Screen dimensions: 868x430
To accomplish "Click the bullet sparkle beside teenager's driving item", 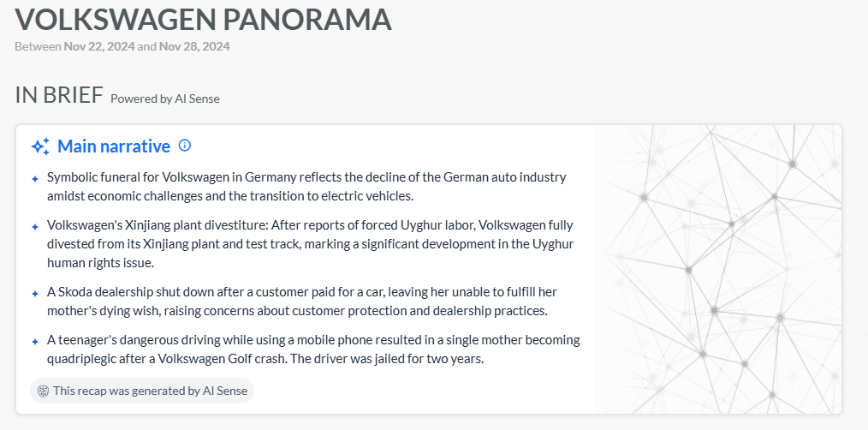I will point(35,341).
